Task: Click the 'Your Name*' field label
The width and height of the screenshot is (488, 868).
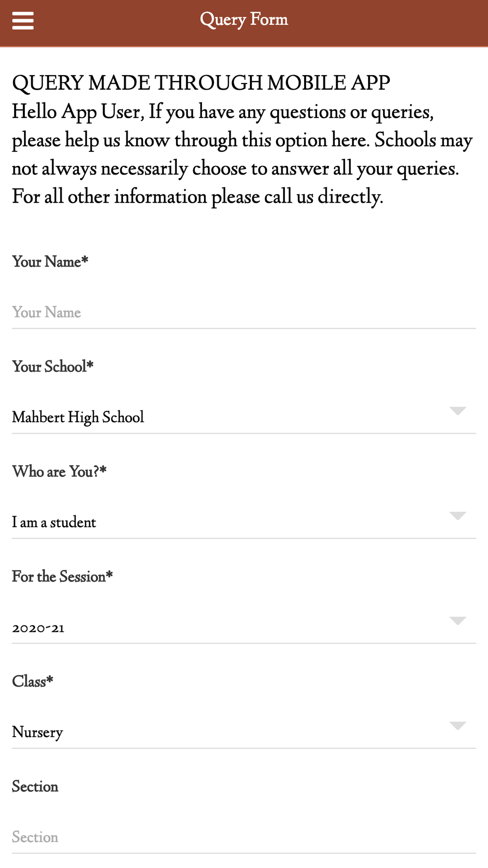Action: [x=50, y=262]
